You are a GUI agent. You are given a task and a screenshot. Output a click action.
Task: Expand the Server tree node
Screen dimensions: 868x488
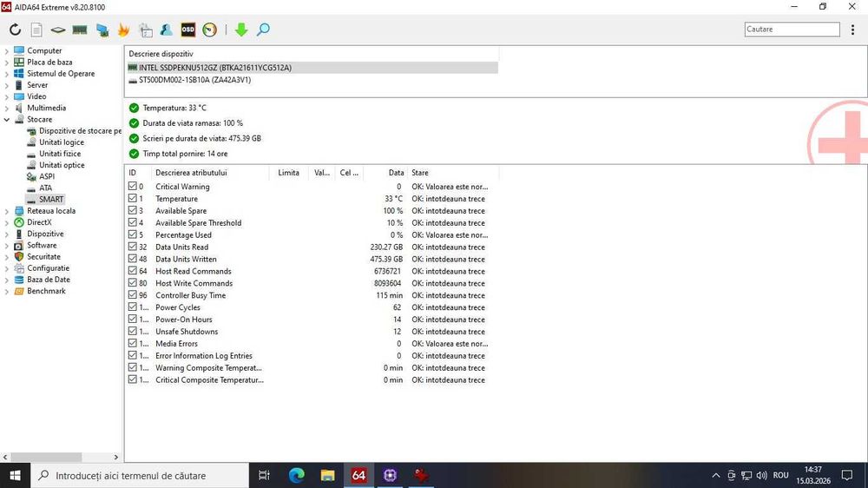tap(7, 85)
